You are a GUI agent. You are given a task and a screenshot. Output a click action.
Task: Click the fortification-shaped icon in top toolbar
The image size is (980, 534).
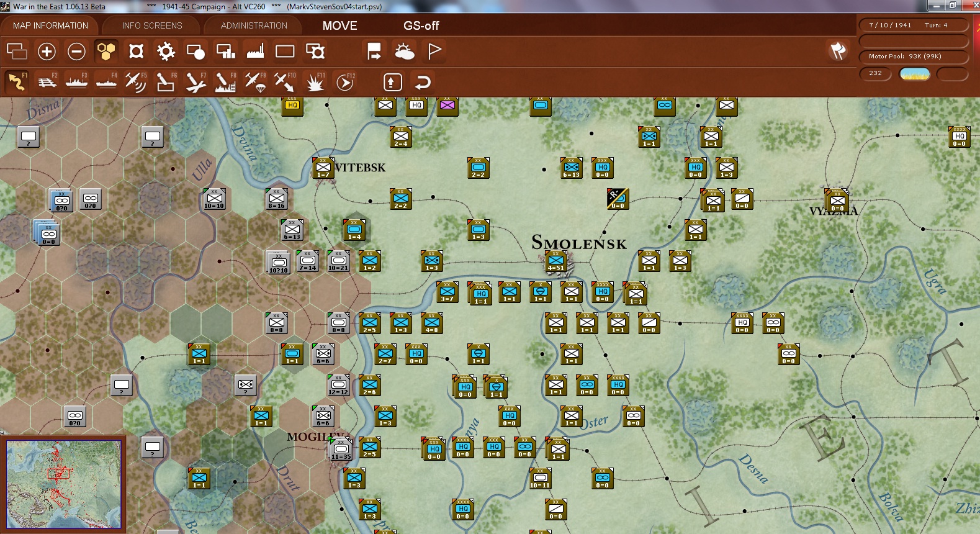[136, 52]
